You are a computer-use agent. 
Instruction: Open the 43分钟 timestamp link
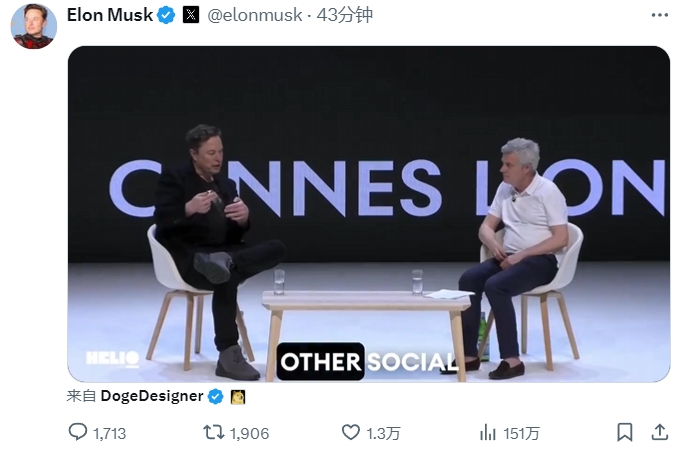[344, 16]
